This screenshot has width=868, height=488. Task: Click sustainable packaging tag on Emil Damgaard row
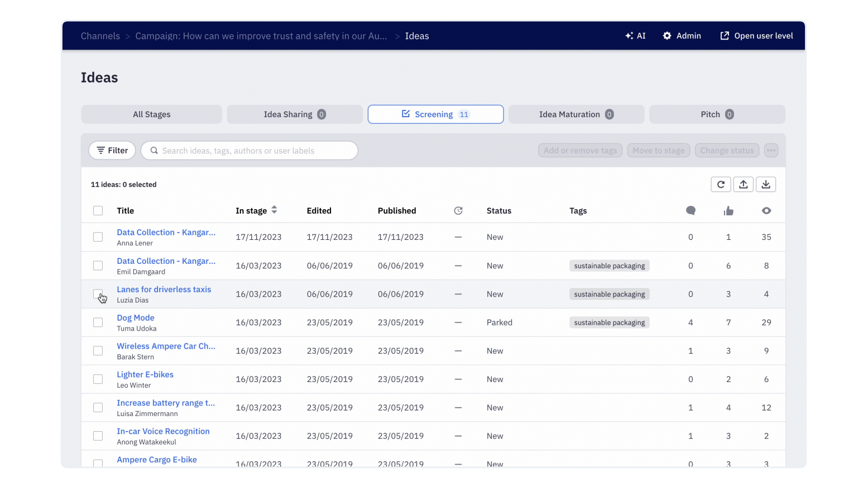click(x=610, y=266)
